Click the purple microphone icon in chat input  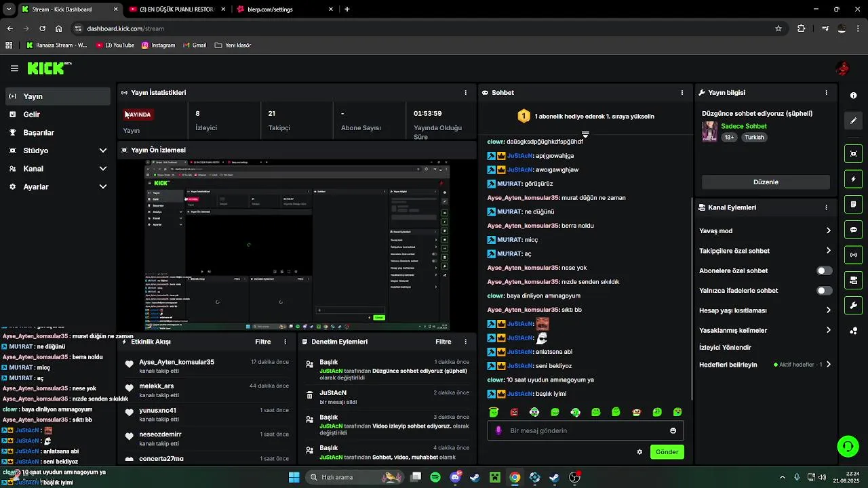[498, 430]
